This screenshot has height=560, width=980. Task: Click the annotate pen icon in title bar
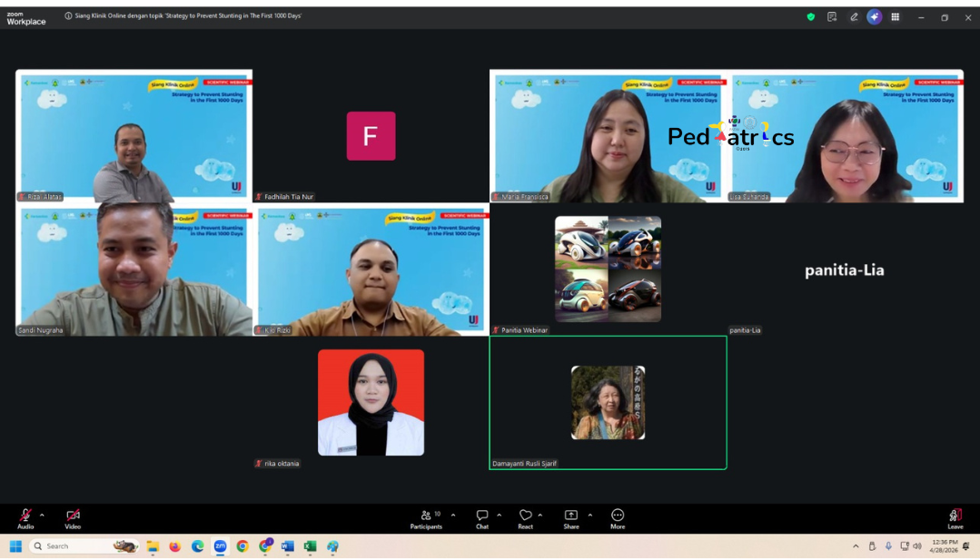pyautogui.click(x=854, y=17)
